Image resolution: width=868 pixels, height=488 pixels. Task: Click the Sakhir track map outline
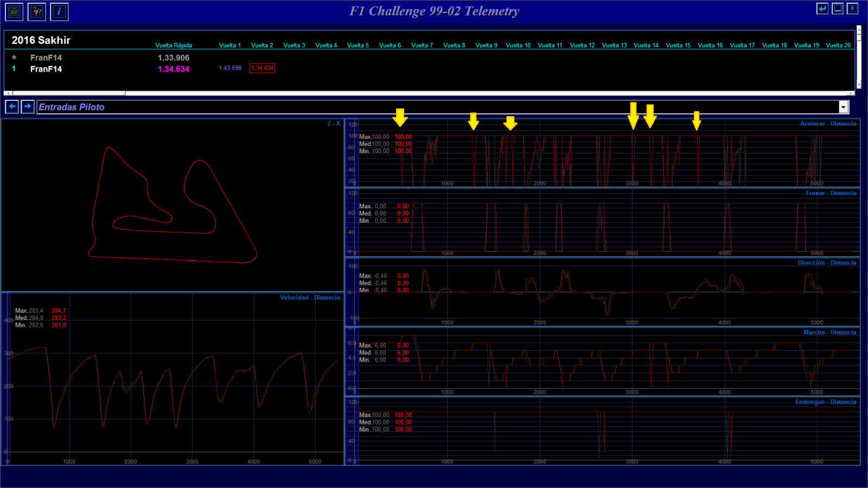point(173,205)
